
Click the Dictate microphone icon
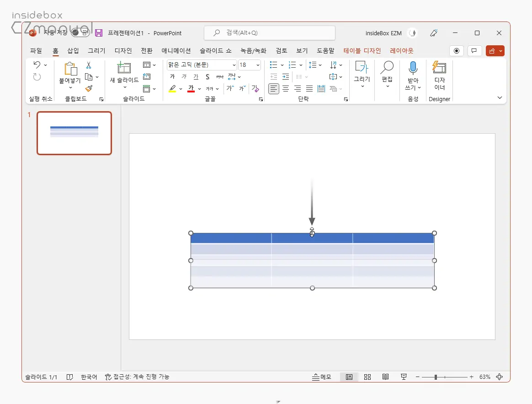coord(413,68)
